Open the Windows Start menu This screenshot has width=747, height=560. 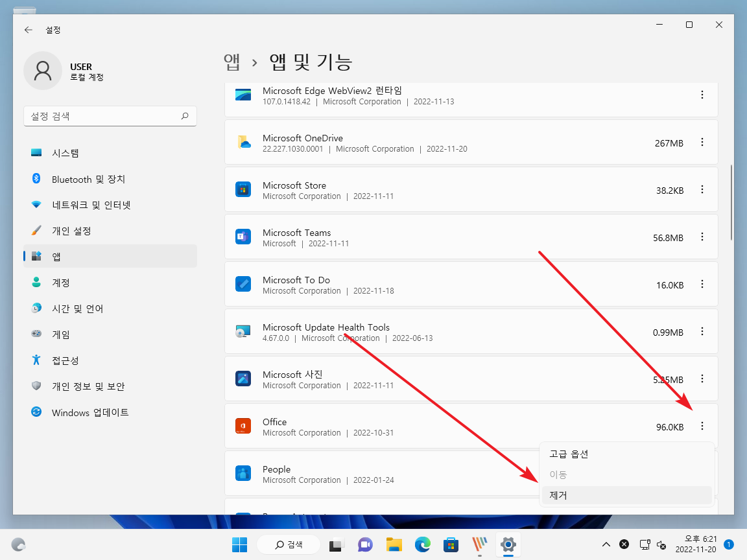click(x=240, y=544)
